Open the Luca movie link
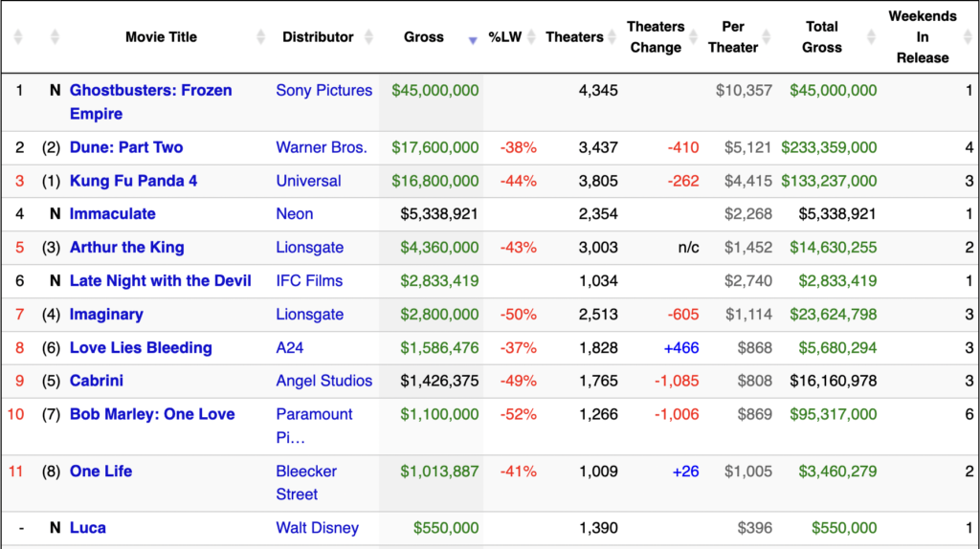980x549 pixels. pyautogui.click(x=87, y=528)
